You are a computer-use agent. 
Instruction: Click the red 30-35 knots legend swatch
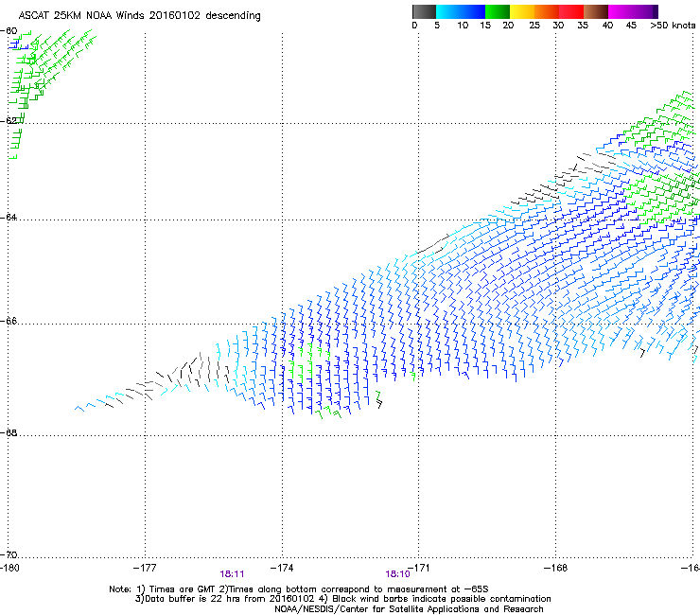(571, 11)
